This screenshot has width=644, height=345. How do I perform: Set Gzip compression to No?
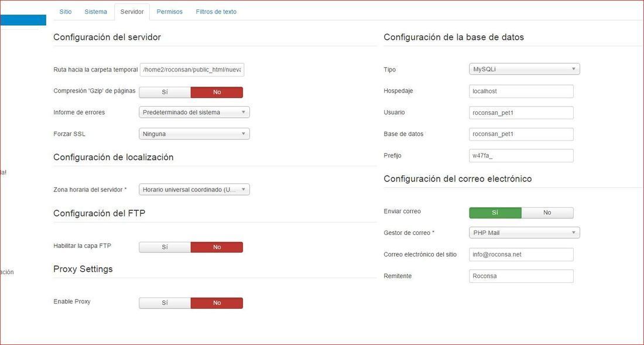(217, 93)
